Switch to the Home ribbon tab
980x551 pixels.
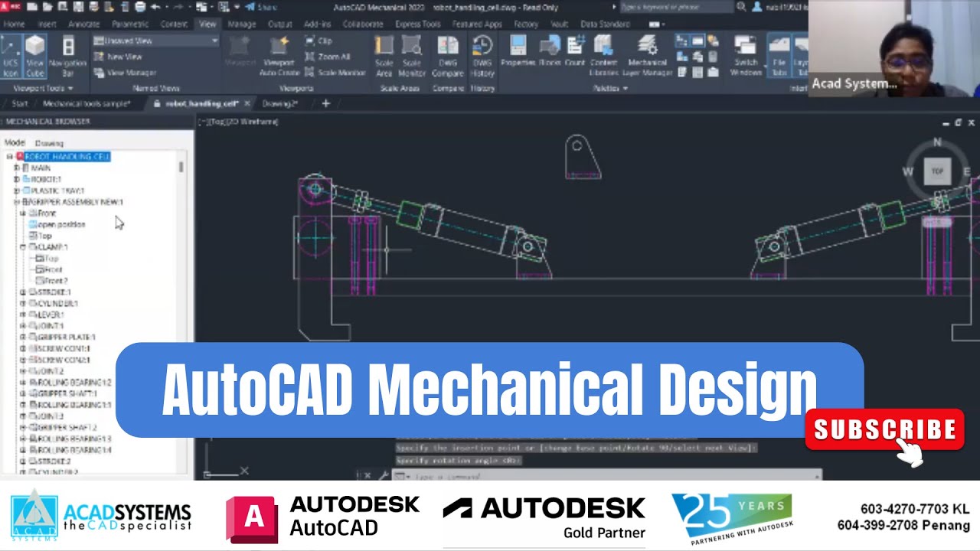[x=14, y=24]
